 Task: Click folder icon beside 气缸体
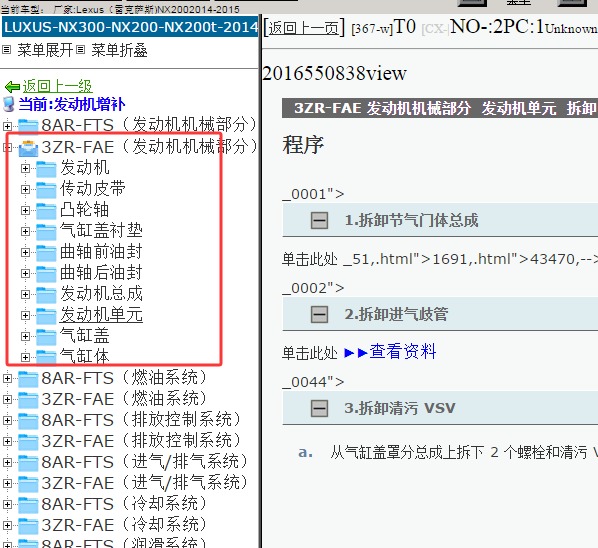click(46, 357)
